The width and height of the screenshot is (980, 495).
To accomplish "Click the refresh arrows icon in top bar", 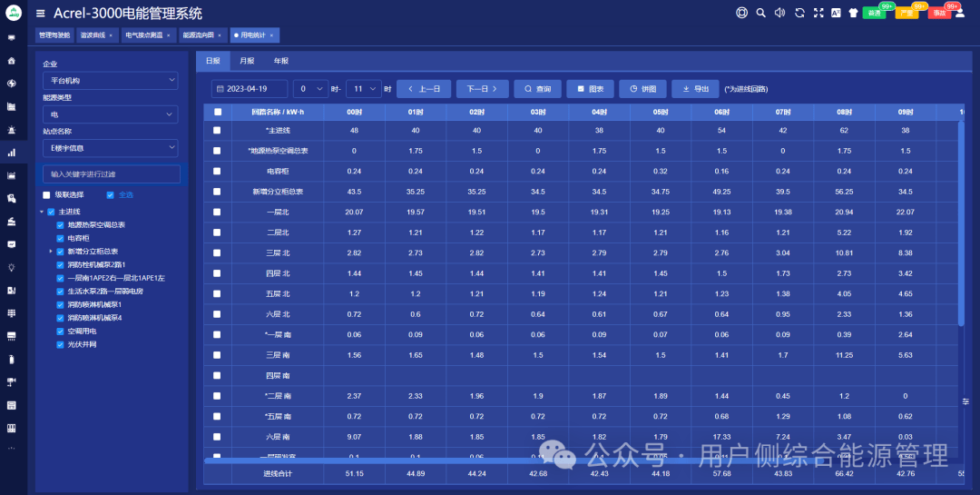I will [799, 13].
